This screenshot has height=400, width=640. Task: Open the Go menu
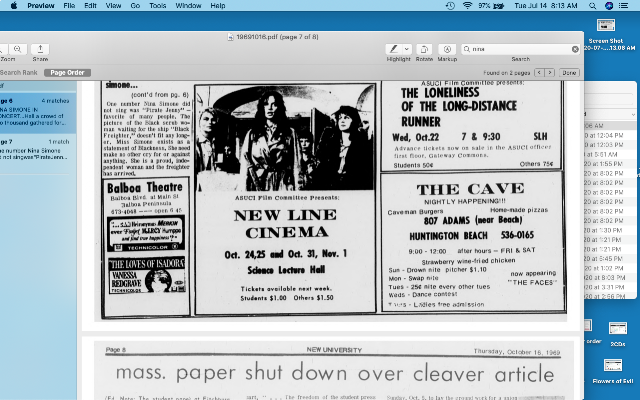135,6
